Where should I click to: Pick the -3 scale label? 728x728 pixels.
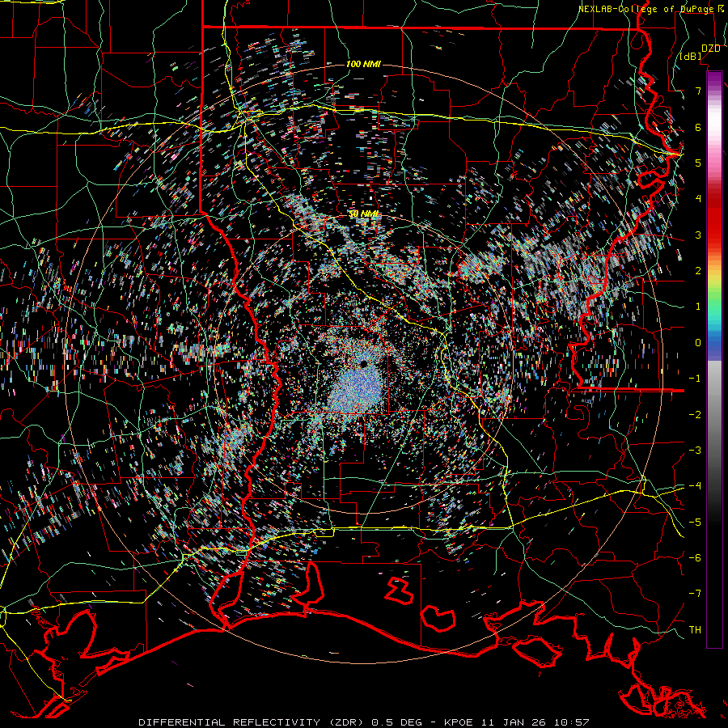click(x=695, y=450)
